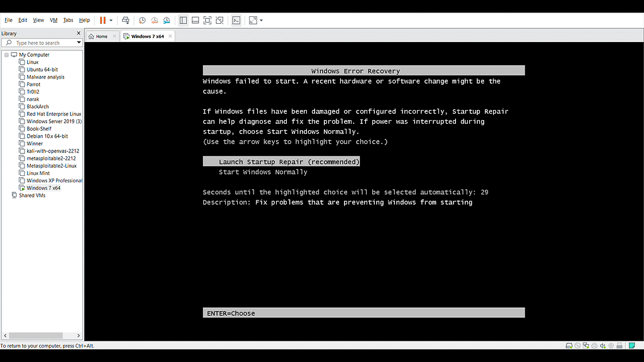Screen dimensions: 644x362
Task: Open the power options dropdown arrow
Action: pos(111,21)
